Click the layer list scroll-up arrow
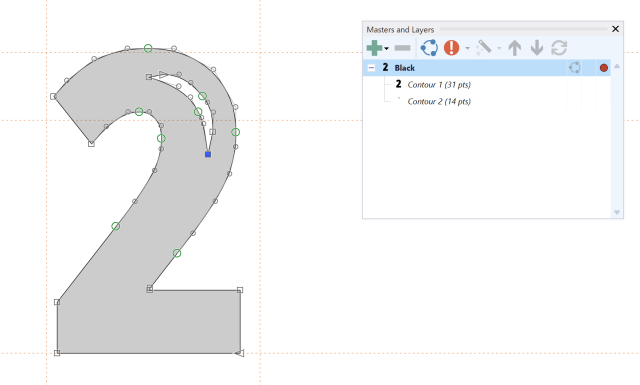This screenshot has width=640, height=385. point(617,66)
